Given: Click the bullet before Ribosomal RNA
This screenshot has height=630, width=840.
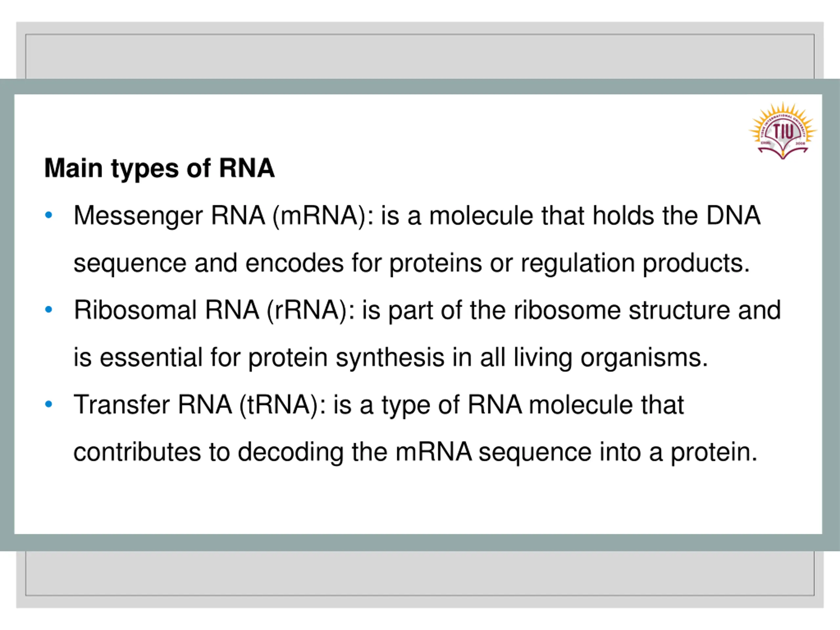Looking at the screenshot, I should click(x=49, y=309).
